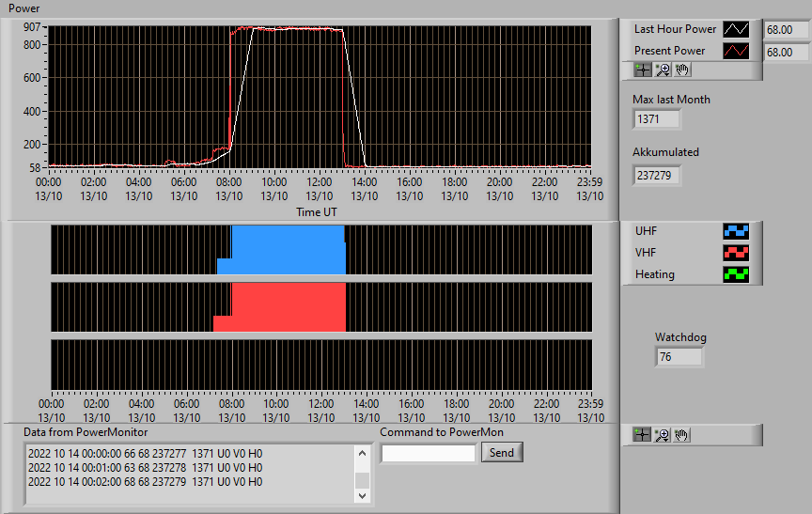The image size is (812, 514).
Task: Click the VHF red plot legend swatch
Action: (736, 253)
